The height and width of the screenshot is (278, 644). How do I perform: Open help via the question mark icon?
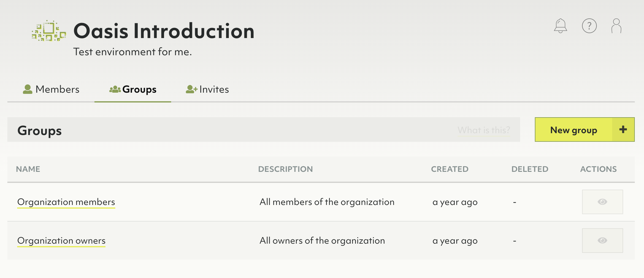click(589, 26)
